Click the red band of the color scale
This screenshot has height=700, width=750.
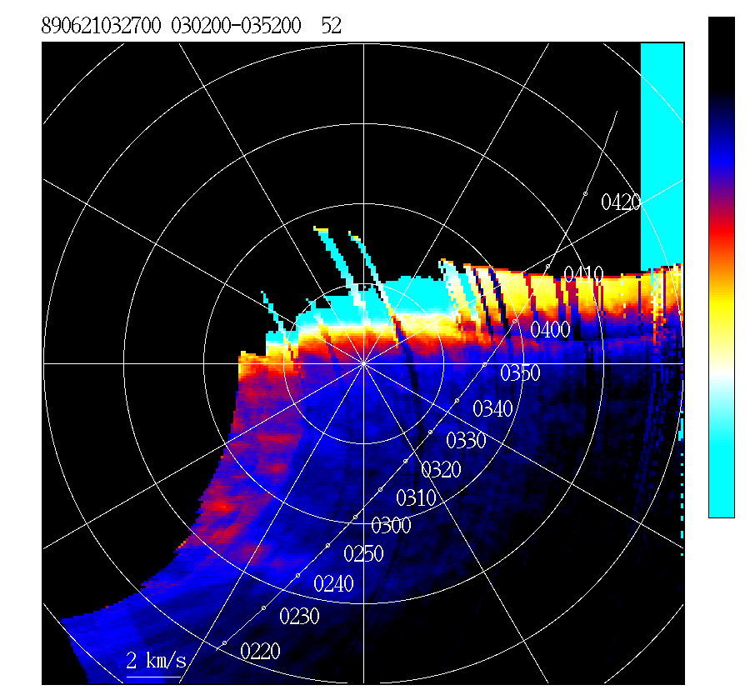pos(722,235)
